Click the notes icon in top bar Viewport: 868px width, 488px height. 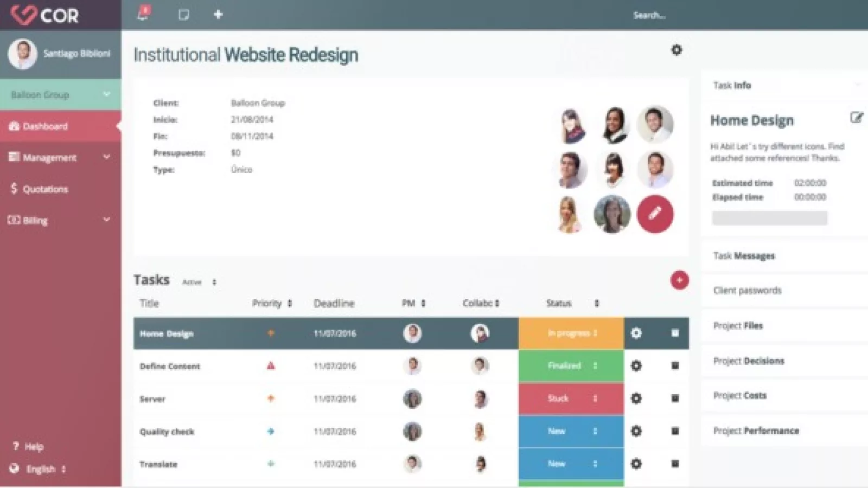click(184, 15)
